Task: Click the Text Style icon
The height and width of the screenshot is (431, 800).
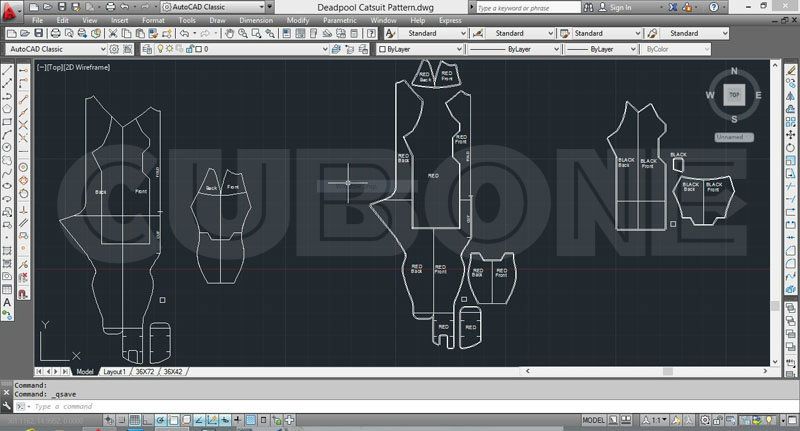Action: [x=390, y=33]
